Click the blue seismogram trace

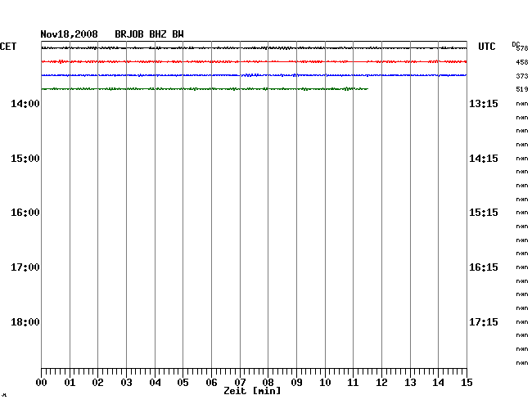254,75
